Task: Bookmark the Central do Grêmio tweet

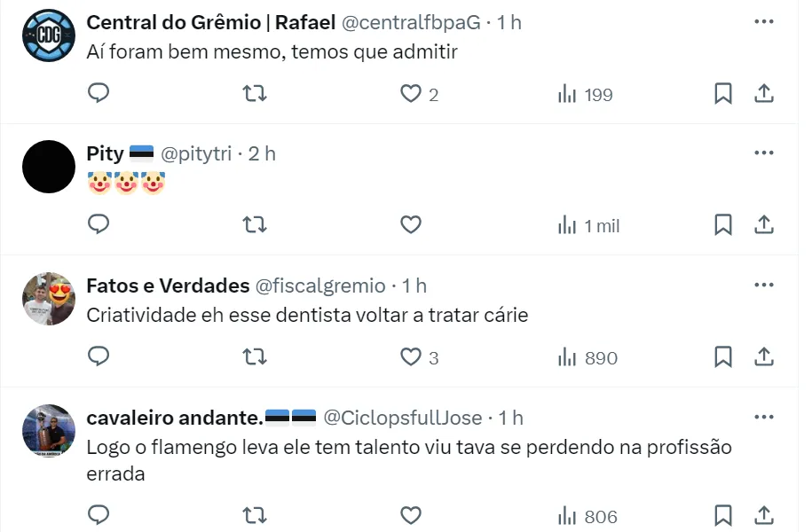Action: 723,93
